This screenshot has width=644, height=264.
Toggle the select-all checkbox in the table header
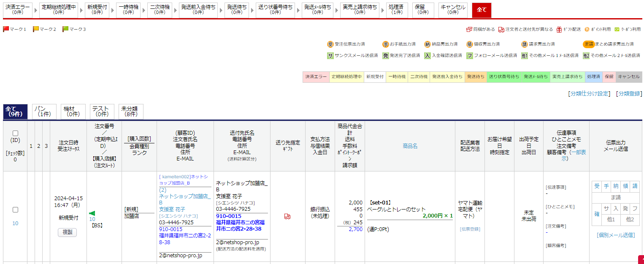(x=15, y=133)
